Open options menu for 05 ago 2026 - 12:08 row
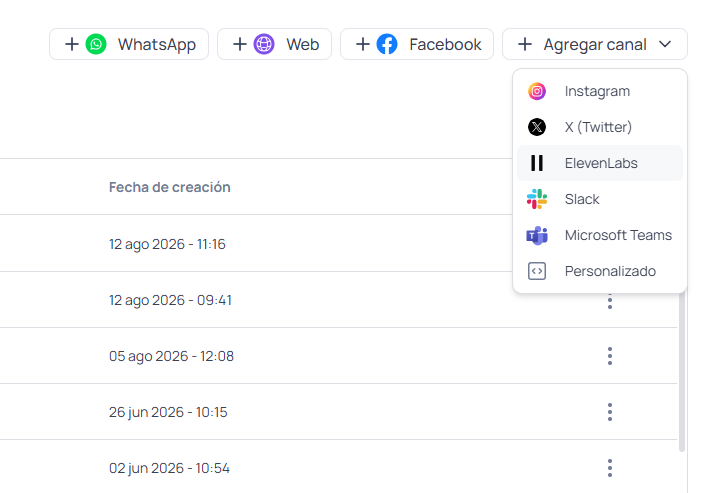Image resolution: width=707 pixels, height=493 pixels. [610, 356]
